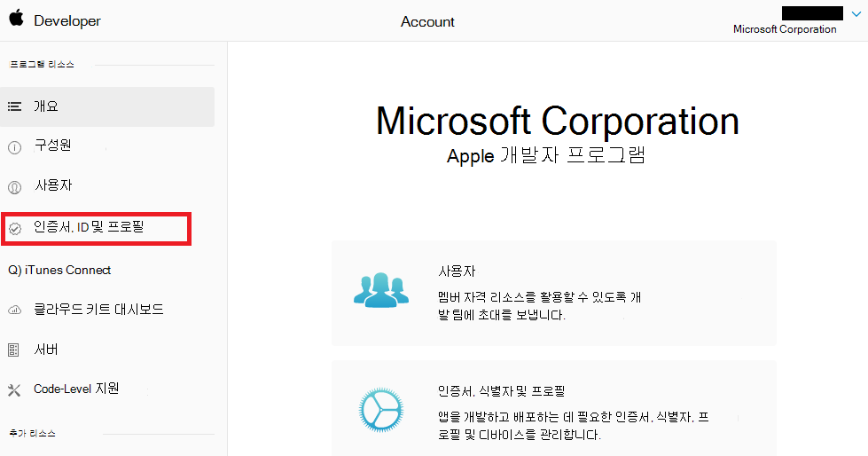The image size is (868, 456).
Task: Click the 사용자 card description text
Action: pyautogui.click(x=540, y=306)
